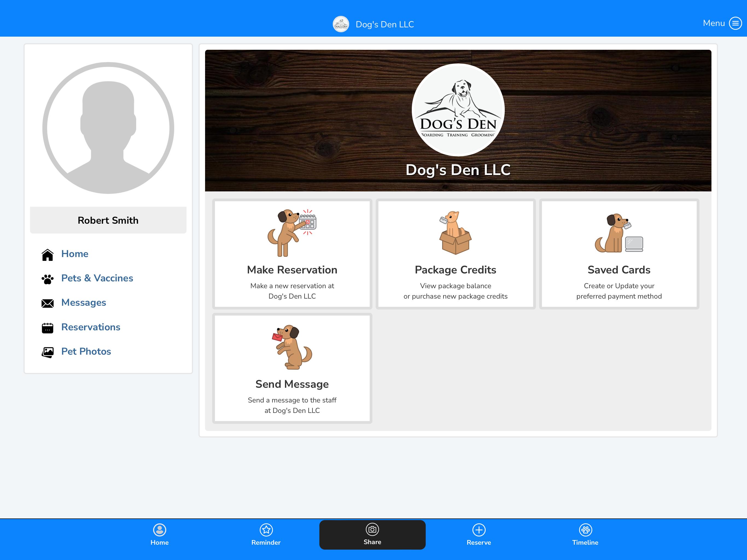Click the profile avatar placeholder image
The image size is (747, 560).
click(x=108, y=128)
